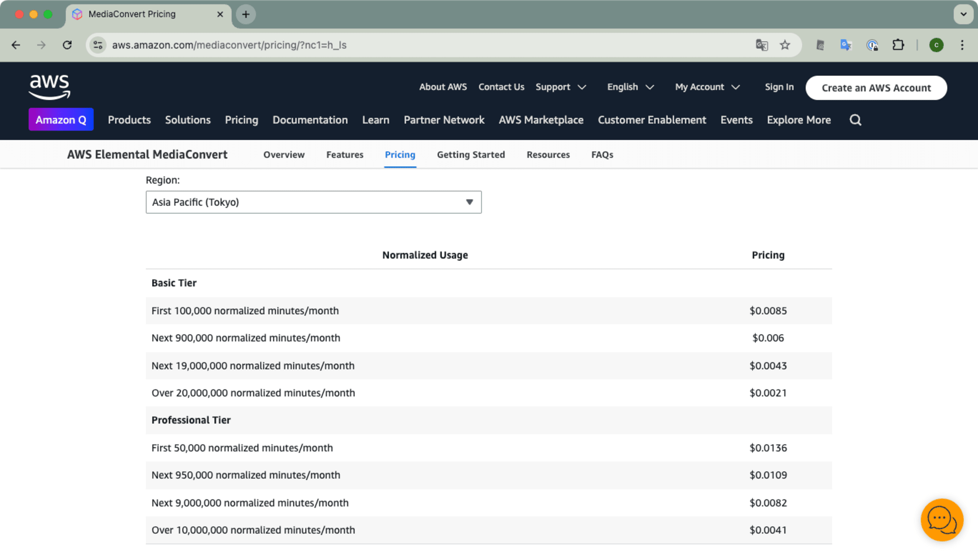Click the $0.0021 price cell
This screenshot has height=560, width=978.
point(768,393)
